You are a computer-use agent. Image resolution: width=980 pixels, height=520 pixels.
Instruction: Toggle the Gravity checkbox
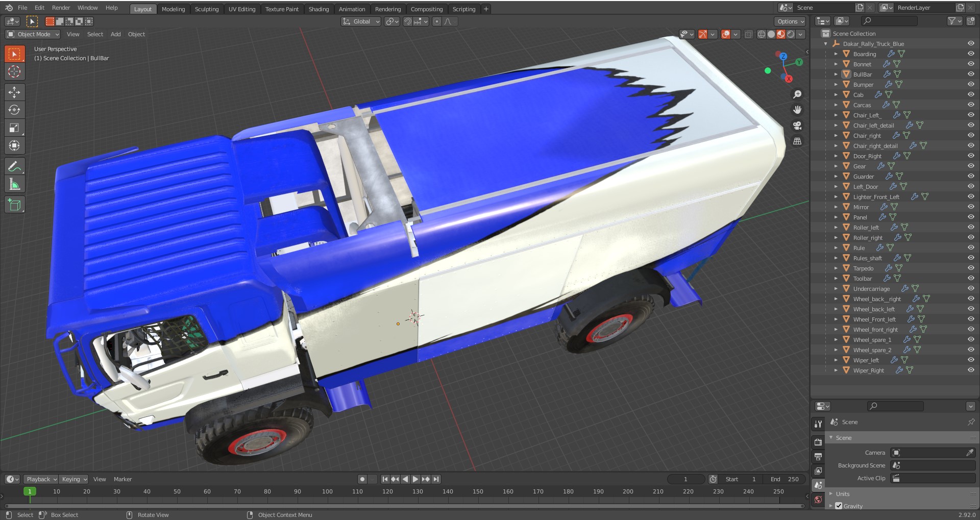(839, 506)
